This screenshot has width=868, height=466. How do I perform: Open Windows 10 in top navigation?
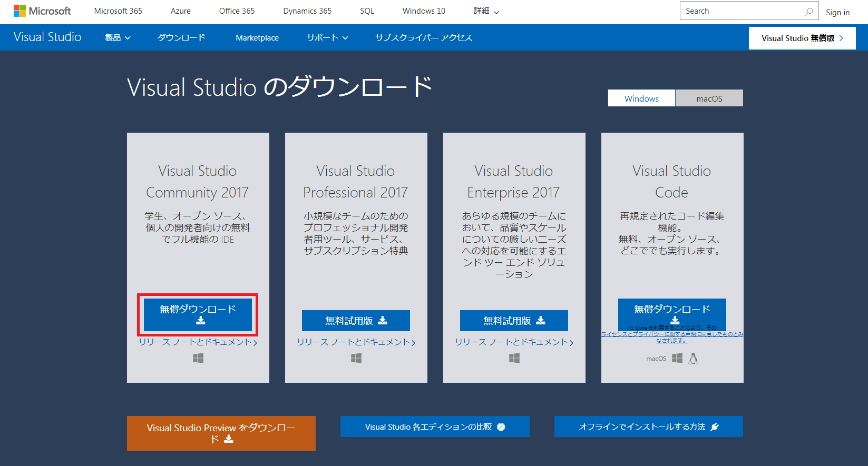click(x=424, y=11)
